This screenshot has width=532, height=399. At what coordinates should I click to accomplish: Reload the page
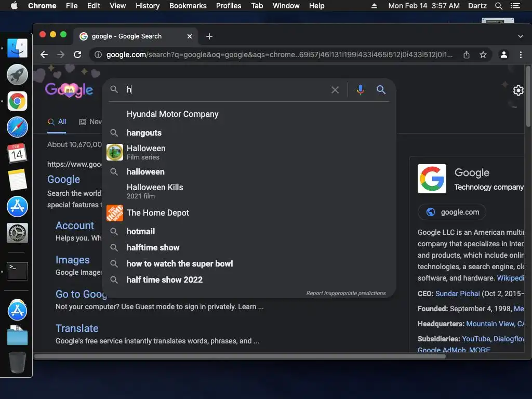point(77,55)
